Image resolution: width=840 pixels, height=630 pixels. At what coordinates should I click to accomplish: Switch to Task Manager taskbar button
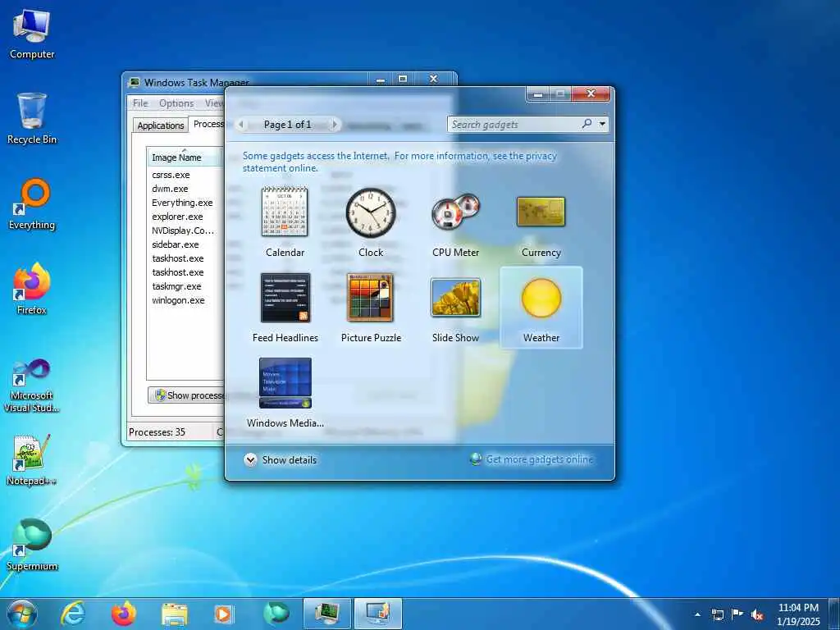point(326,614)
